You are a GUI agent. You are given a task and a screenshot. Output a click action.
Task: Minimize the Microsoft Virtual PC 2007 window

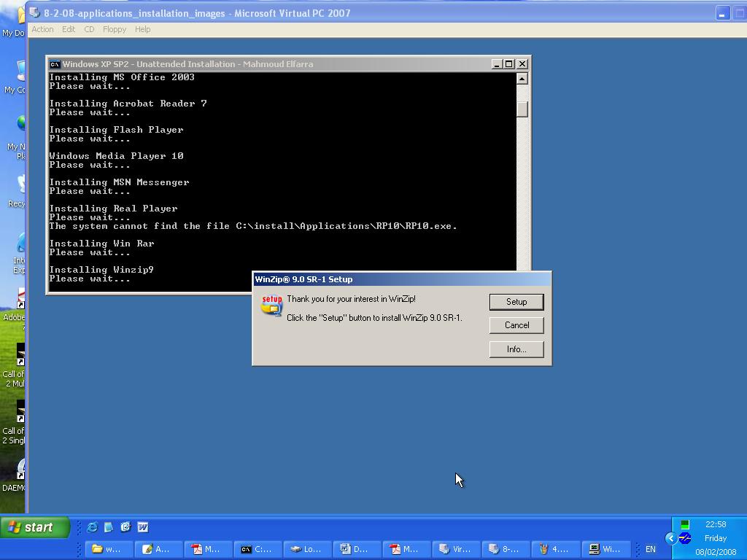(x=723, y=13)
